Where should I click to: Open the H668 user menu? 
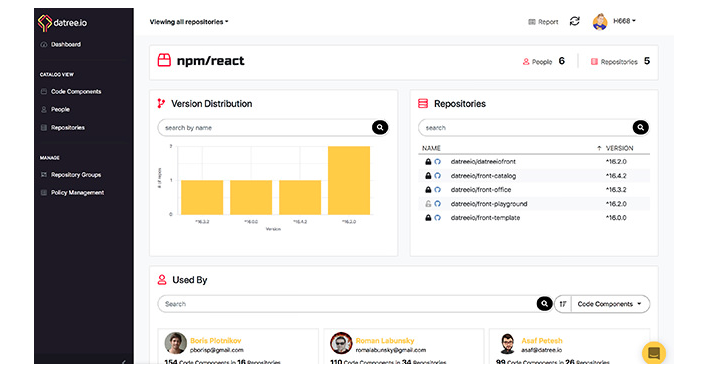point(624,21)
